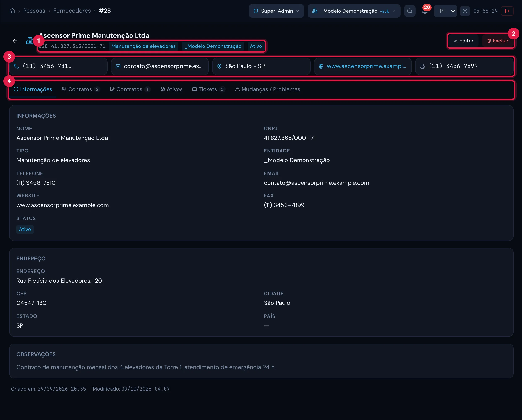Switch to the Tickets tab
Screen dimensions: 522x420
[x=209, y=89]
